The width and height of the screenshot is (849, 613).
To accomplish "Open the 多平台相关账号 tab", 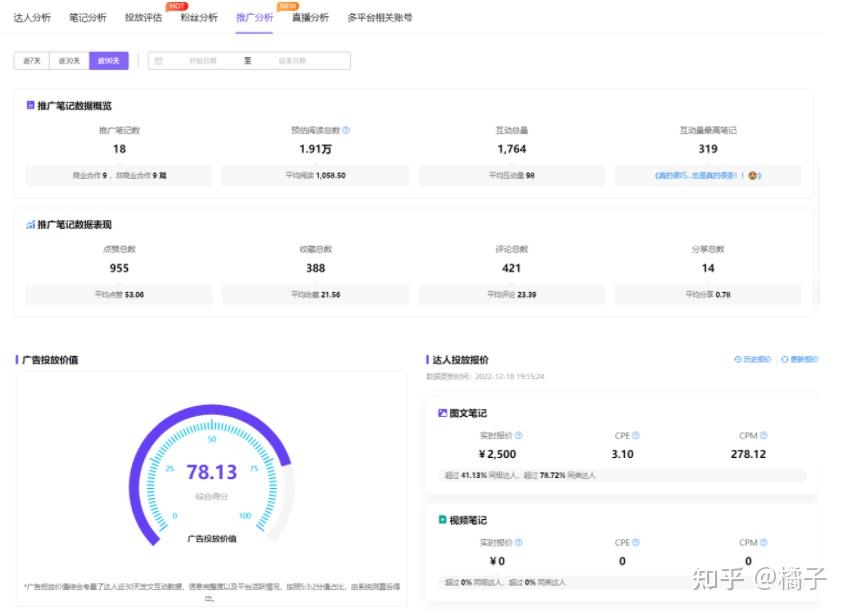I will tap(380, 18).
